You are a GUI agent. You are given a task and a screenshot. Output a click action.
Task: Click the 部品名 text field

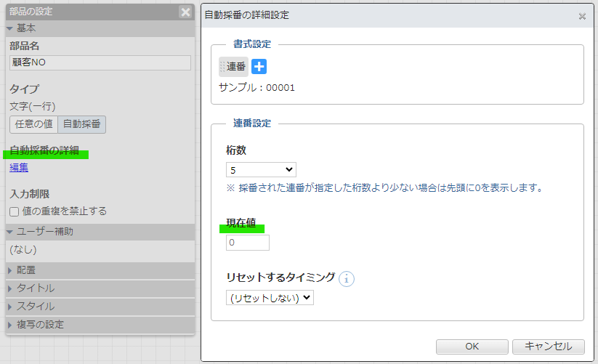tap(100, 62)
